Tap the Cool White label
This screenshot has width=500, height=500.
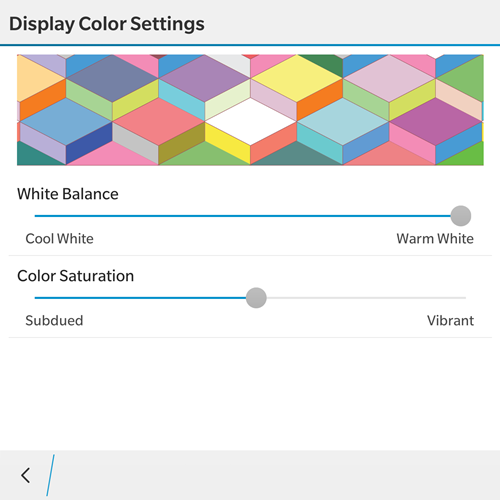(59, 239)
